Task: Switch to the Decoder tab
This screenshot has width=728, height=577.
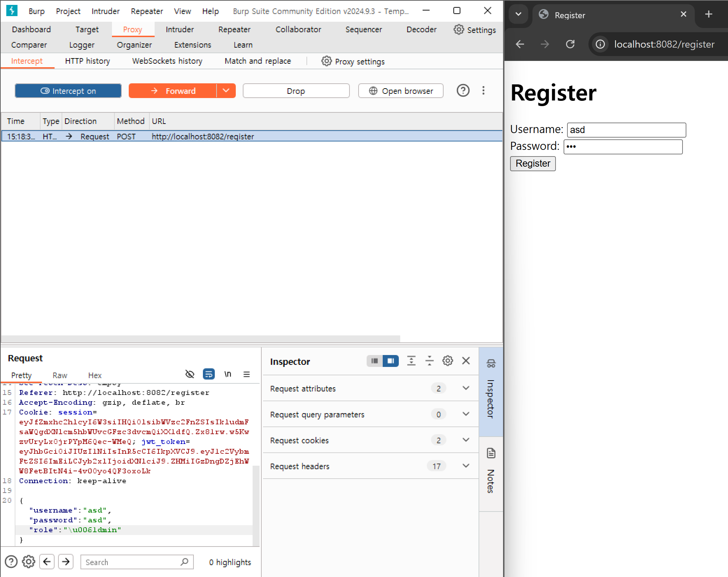Action: click(421, 29)
